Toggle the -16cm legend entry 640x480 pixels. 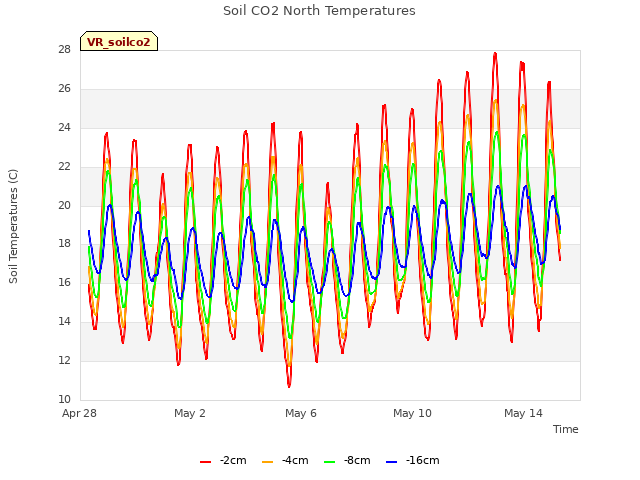(x=413, y=460)
